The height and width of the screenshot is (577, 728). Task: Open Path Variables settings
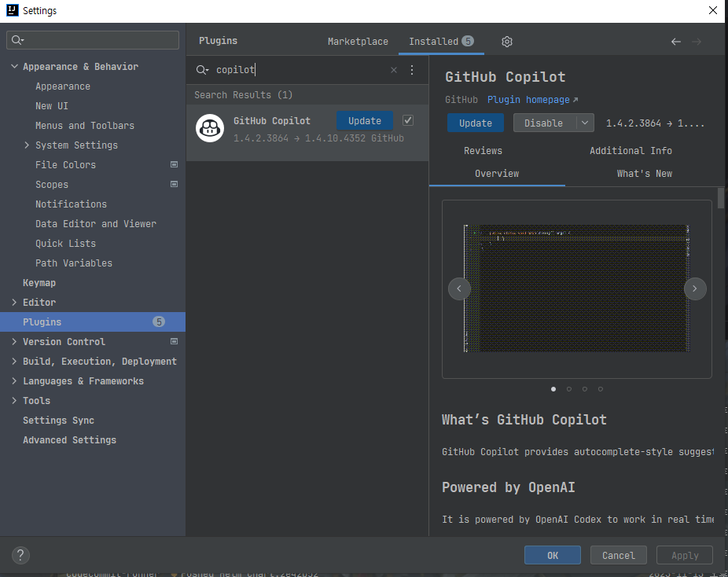coord(74,263)
